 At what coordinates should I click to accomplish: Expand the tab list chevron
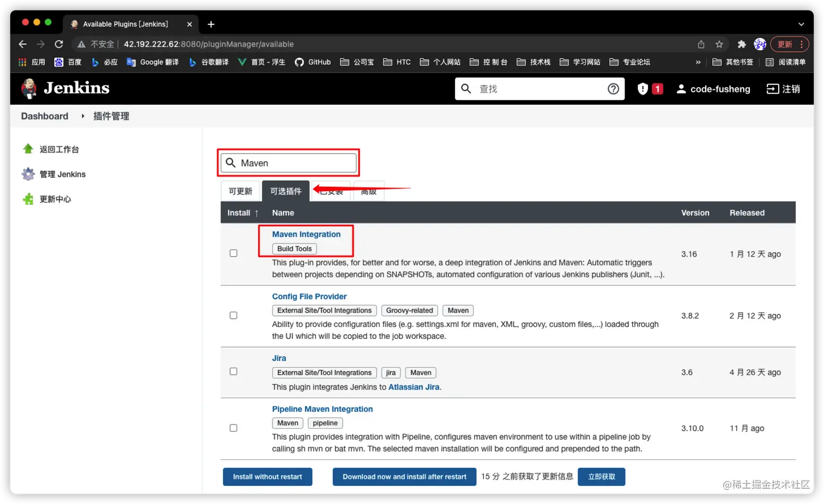coord(801,24)
